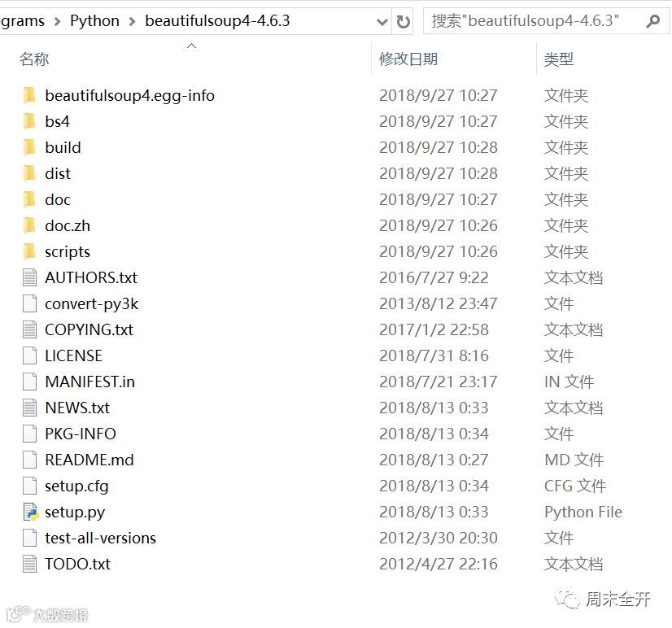Screen dimensions: 672x628
Task: Select the file name PKG-INFO
Action: [x=81, y=434]
